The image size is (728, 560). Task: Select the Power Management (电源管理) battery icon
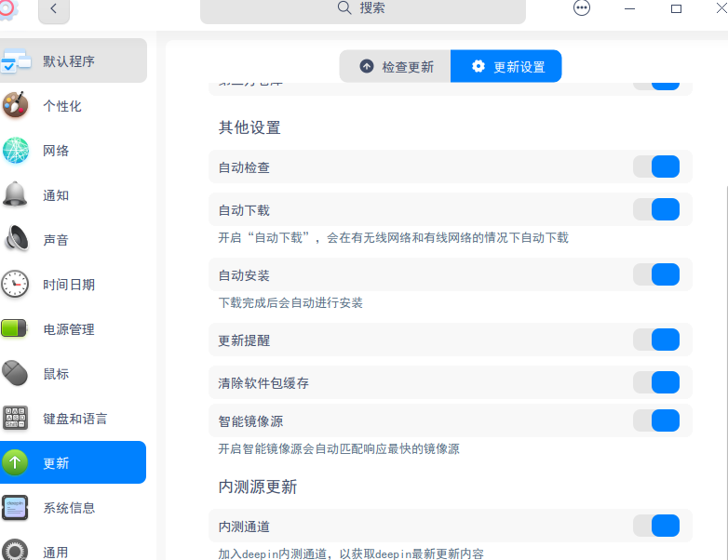pos(14,328)
